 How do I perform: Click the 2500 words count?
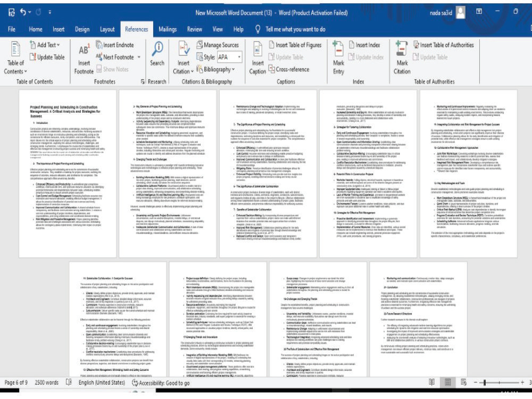click(x=46, y=383)
